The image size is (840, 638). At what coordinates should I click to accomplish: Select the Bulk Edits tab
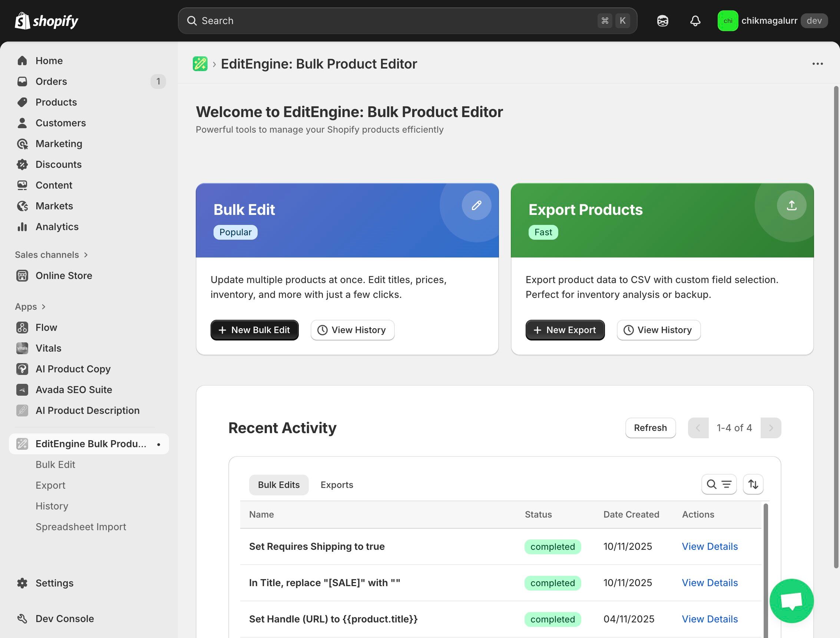coord(278,485)
